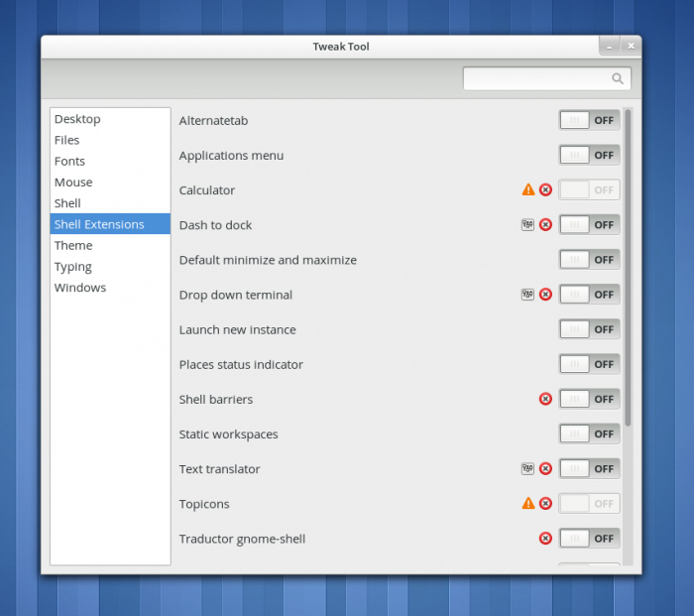Switch to the Typing category
Image resolution: width=694 pixels, height=616 pixels.
point(110,267)
